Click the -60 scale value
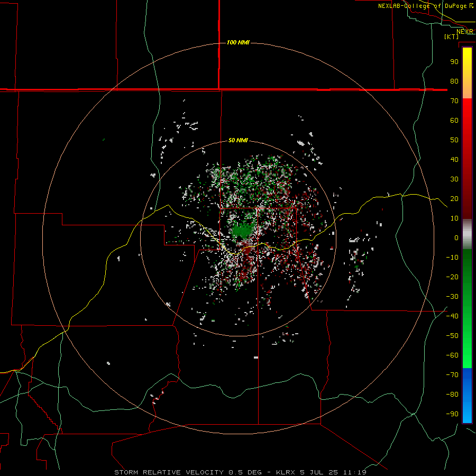The width and height of the screenshot is (476, 476). coord(452,355)
